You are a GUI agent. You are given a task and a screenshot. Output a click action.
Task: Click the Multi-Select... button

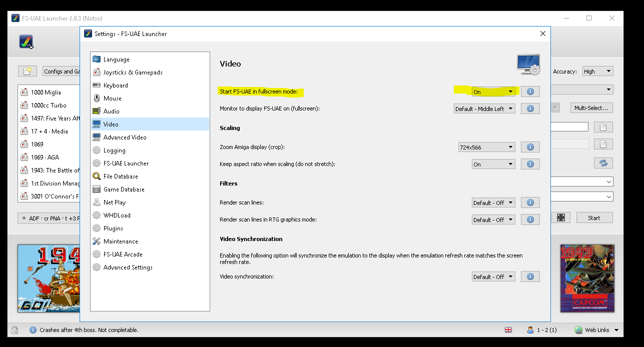[591, 107]
